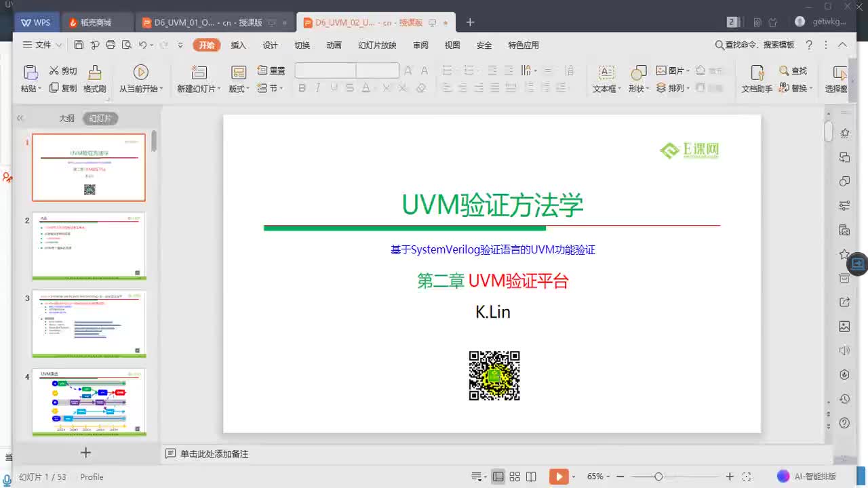This screenshot has height=488, width=868.
Task: Open the 幻灯片放映 slideshow tab
Action: tap(377, 45)
